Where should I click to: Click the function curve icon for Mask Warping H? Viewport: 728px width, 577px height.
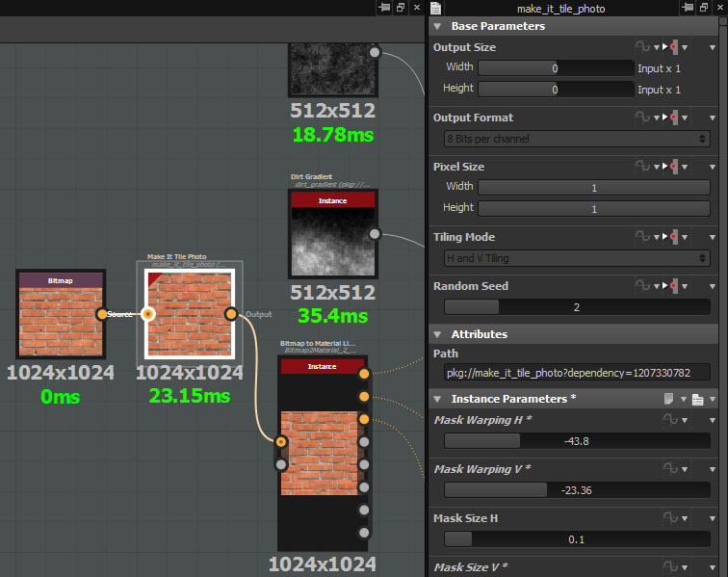670,420
